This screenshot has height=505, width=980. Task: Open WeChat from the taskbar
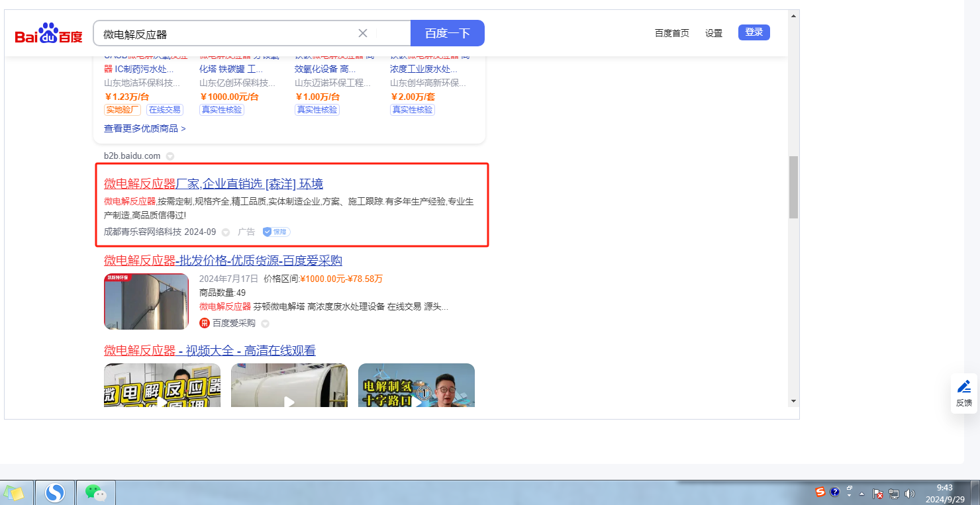(95, 492)
